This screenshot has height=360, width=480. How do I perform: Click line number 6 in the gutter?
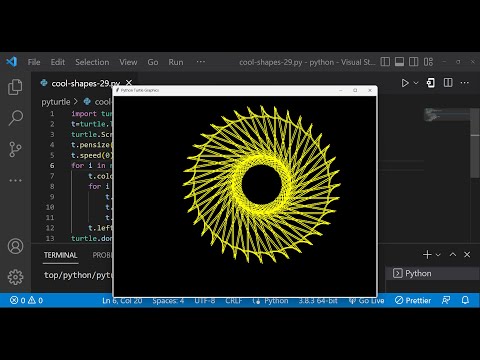tap(52, 166)
